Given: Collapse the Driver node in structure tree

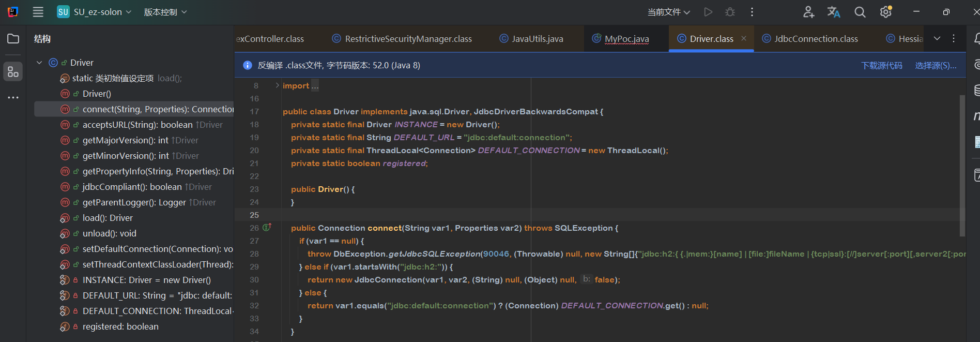Looking at the screenshot, I should (39, 63).
